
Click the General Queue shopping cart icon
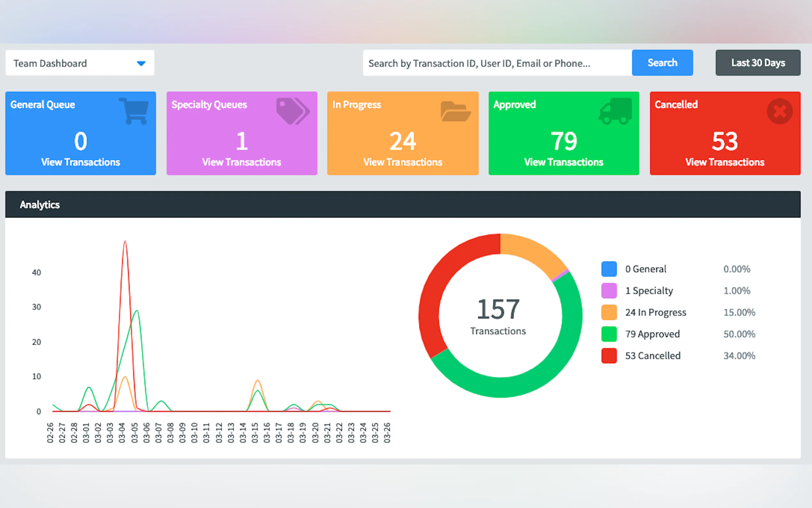tap(134, 111)
